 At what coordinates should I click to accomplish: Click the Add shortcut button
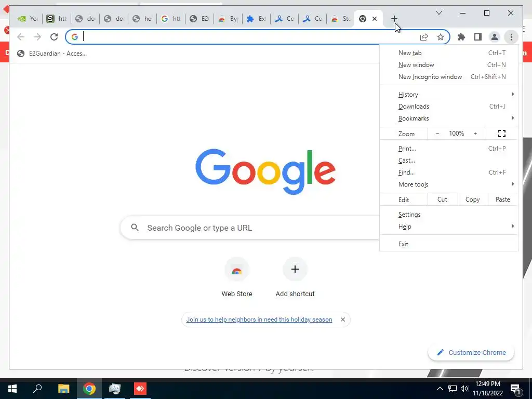(295, 278)
